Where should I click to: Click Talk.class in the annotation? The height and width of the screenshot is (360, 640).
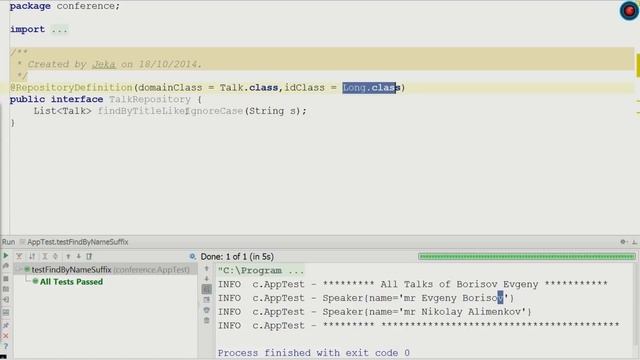(249, 88)
